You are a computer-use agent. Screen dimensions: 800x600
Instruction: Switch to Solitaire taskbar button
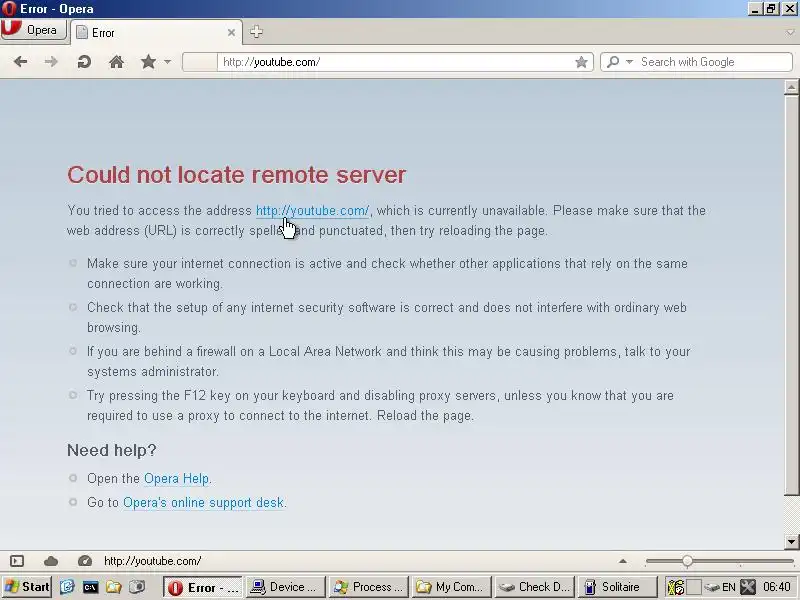point(617,587)
